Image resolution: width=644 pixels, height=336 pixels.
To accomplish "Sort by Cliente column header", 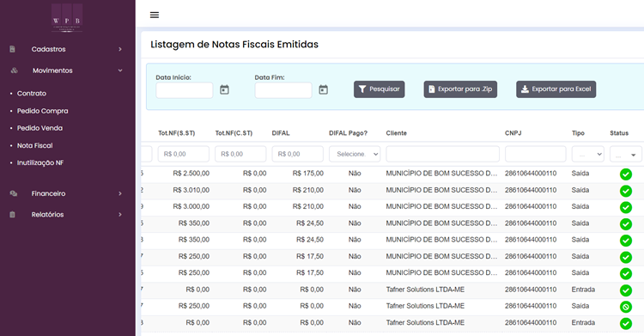I will (x=397, y=133).
